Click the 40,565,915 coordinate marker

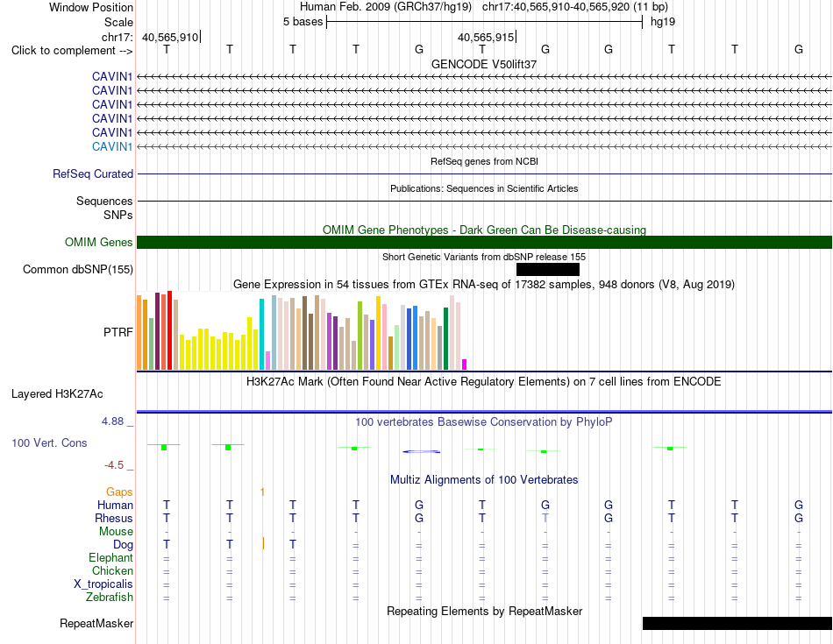486,37
